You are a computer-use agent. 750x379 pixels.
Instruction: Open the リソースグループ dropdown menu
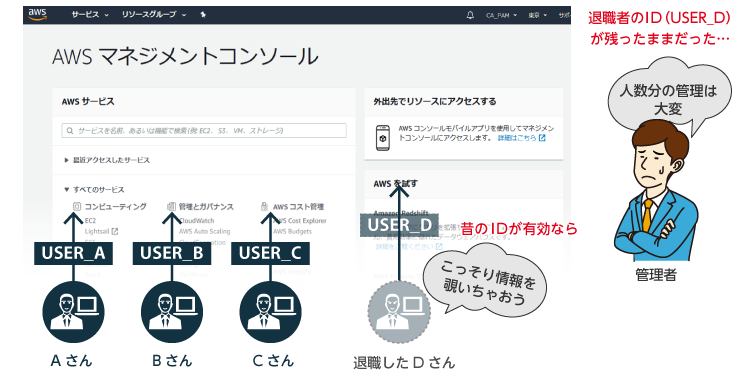tap(154, 15)
